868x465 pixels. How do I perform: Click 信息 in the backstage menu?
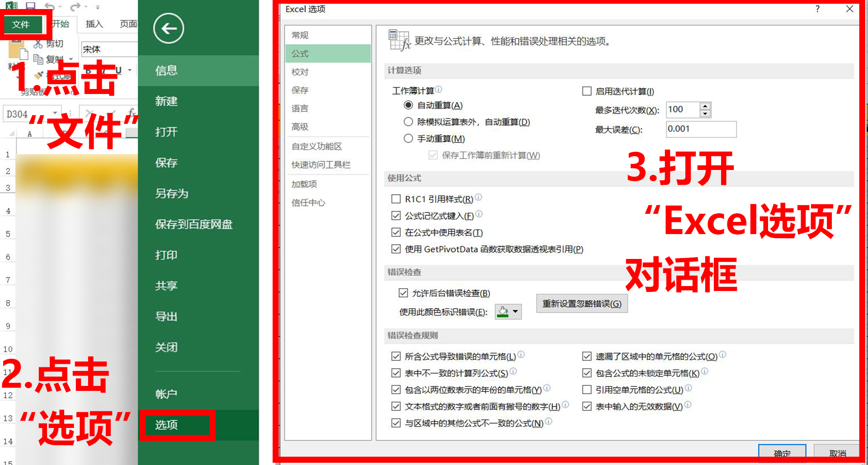coord(198,70)
